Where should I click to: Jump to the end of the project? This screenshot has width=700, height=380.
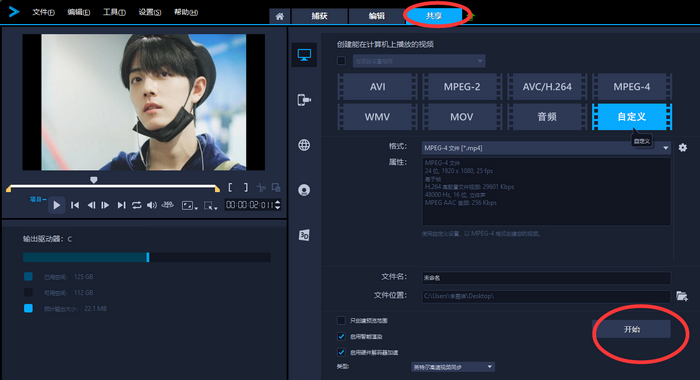click(x=121, y=205)
